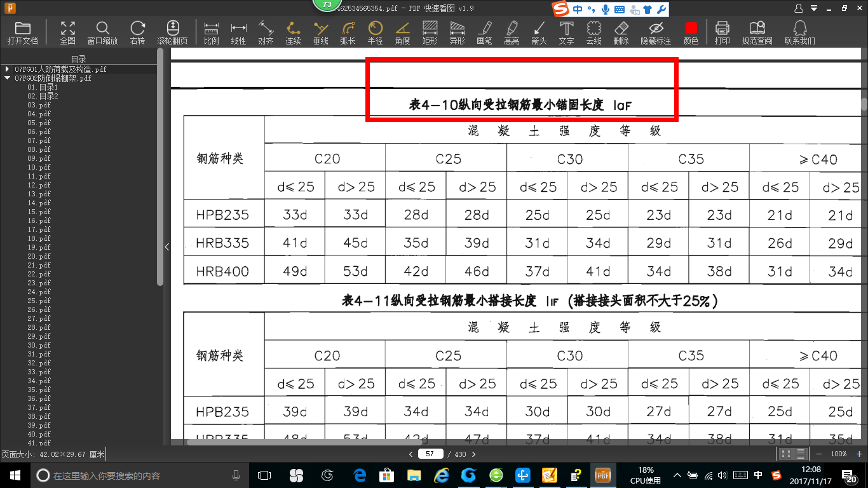Activate the 画笔 pen drawing tool
The height and width of the screenshot is (488, 868).
point(484,32)
